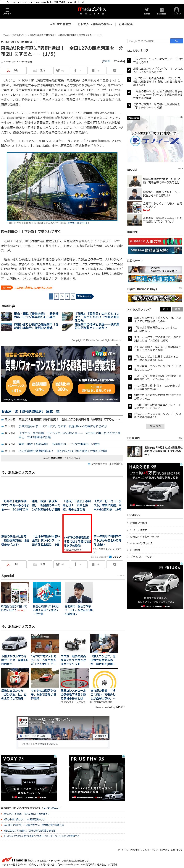Save to Pocket using the button under the title
Image resolution: width=184 pixels, height=868 pixels.
[x=114, y=70]
